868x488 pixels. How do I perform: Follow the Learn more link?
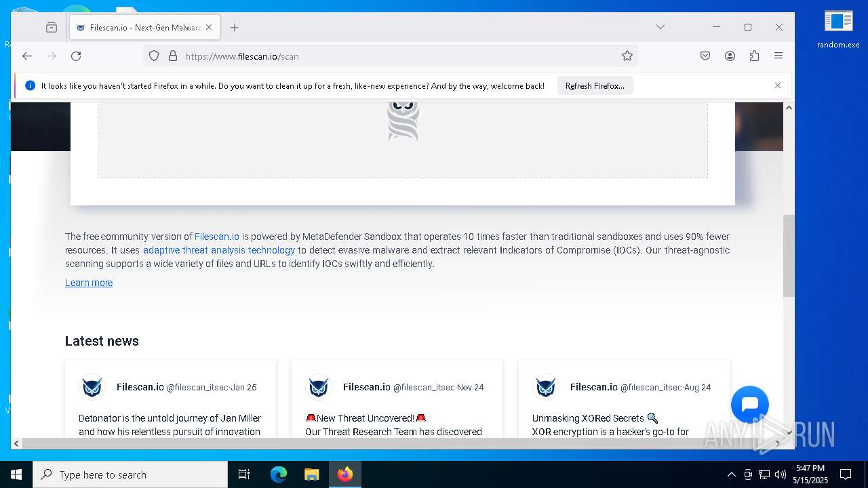point(89,283)
